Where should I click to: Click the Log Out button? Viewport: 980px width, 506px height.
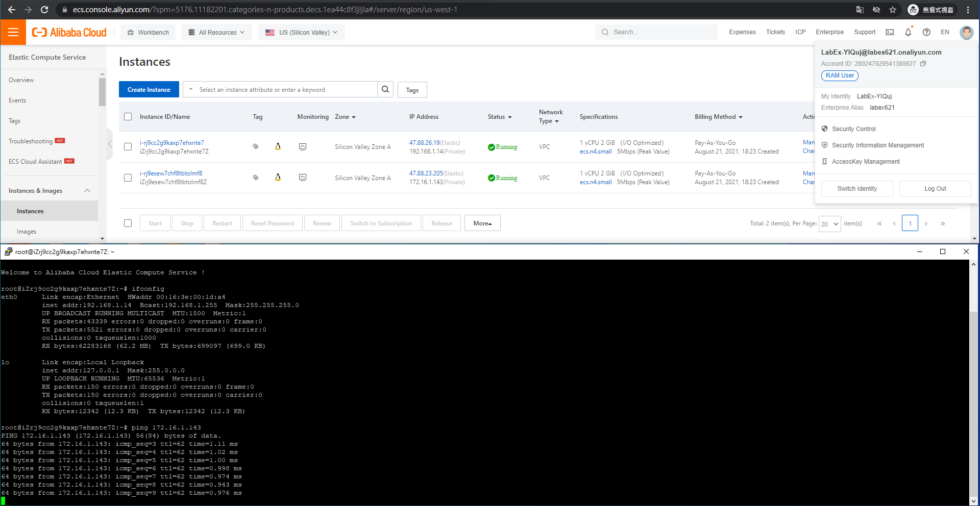[x=935, y=189]
